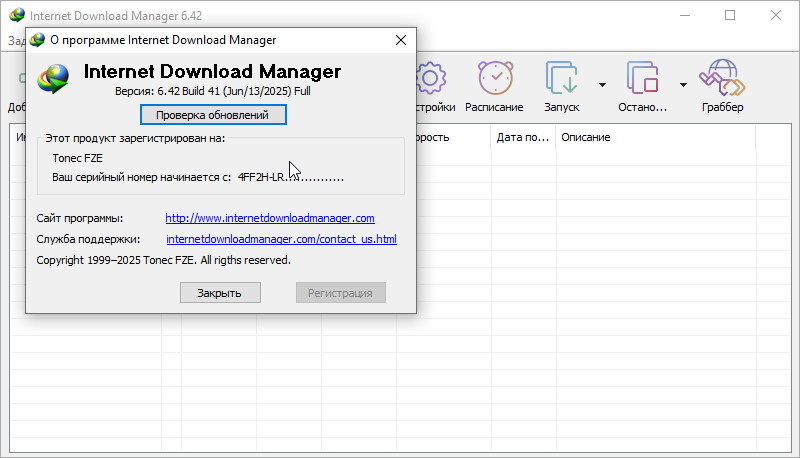Expand the Запуск queue dropdown arrow
The height and width of the screenshot is (458, 800).
[x=602, y=85]
